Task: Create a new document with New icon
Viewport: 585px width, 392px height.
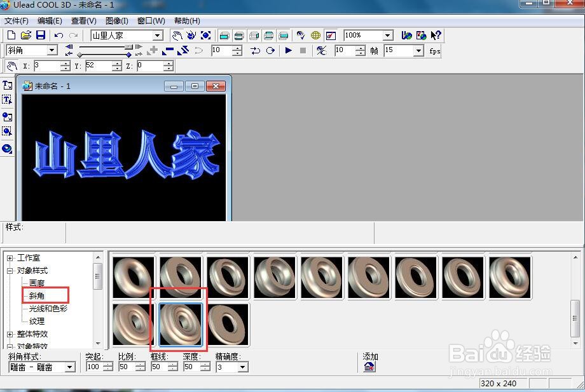Action: click(x=11, y=36)
